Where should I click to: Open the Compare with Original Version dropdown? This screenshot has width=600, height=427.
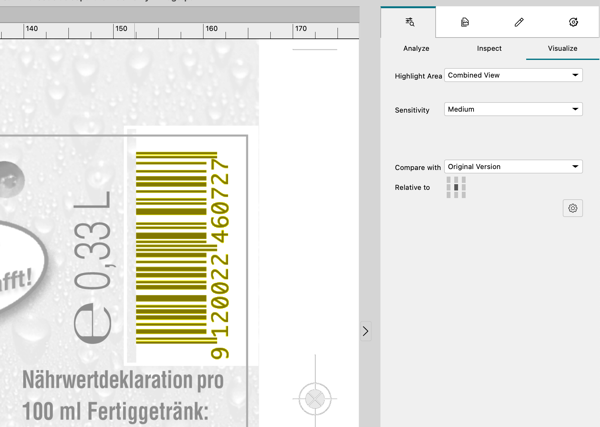coord(513,167)
